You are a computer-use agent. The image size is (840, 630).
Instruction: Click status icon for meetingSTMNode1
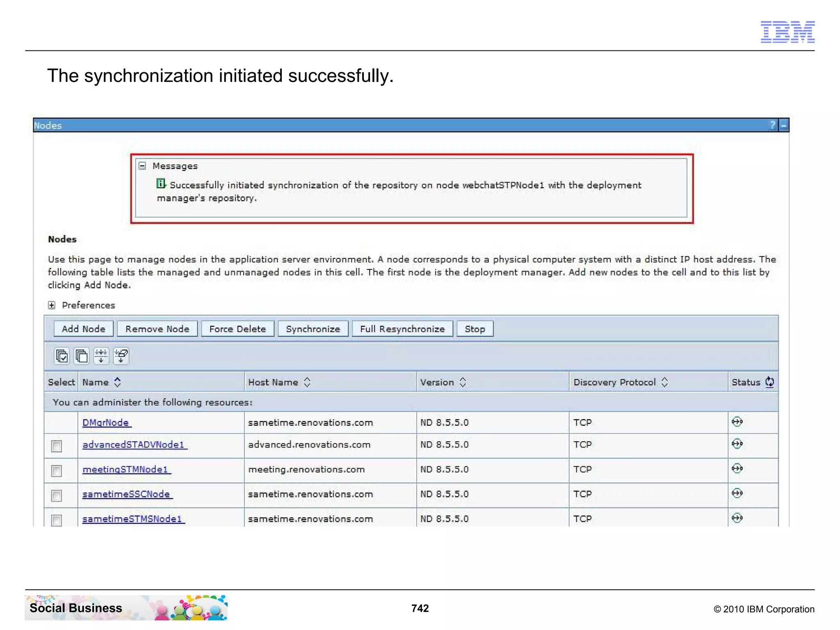tap(737, 468)
